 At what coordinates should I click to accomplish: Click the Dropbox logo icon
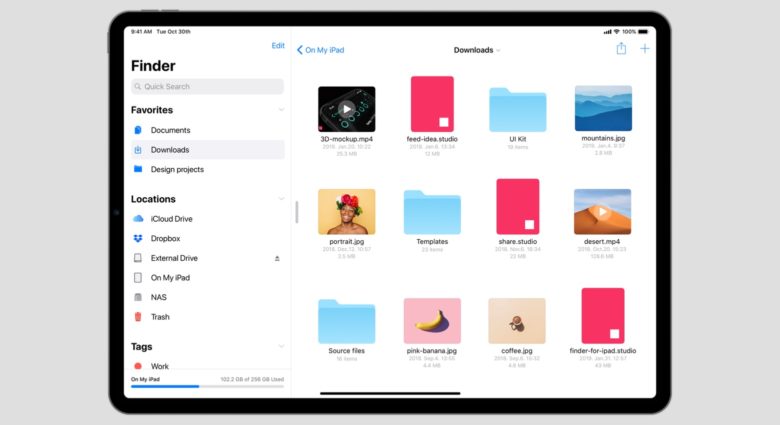(x=138, y=238)
